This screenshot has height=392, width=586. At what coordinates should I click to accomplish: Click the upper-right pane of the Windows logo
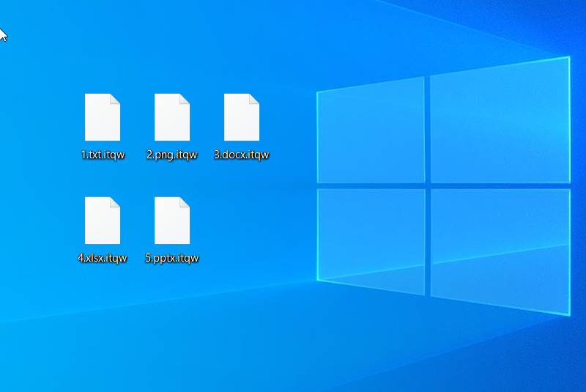click(500, 121)
